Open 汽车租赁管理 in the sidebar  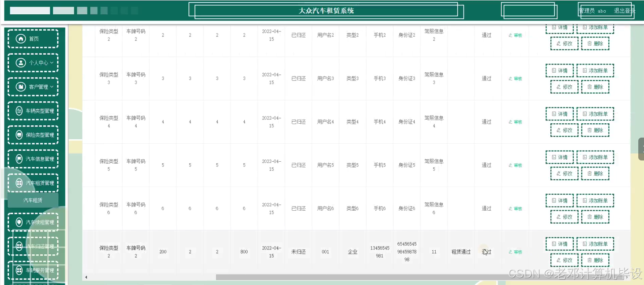pos(33,183)
